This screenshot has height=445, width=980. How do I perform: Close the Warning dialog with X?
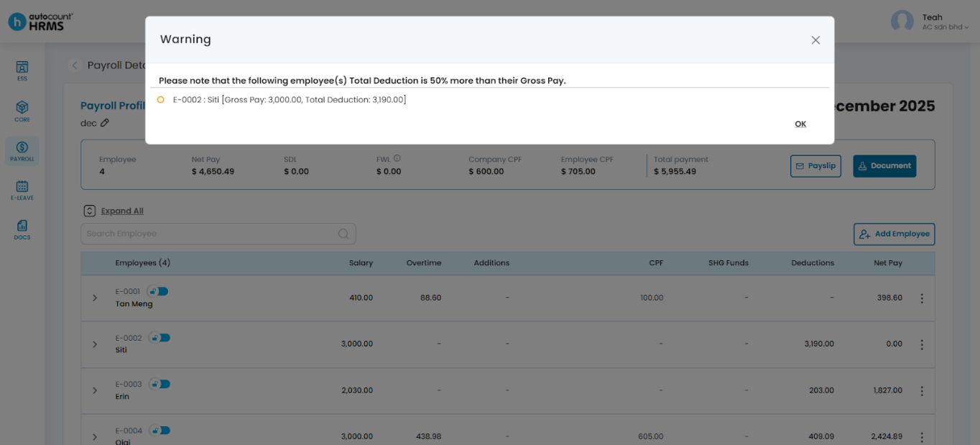815,40
